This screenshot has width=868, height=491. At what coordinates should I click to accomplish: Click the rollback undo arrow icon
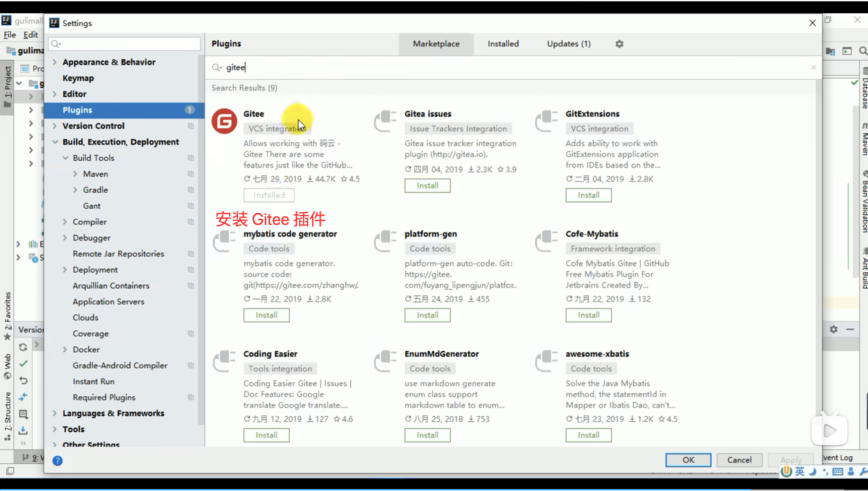click(x=23, y=381)
